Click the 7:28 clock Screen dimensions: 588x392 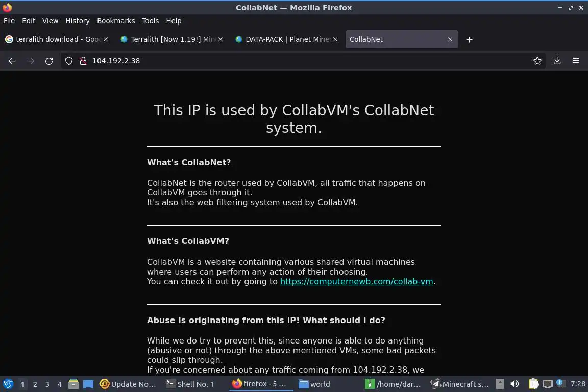[578, 384]
